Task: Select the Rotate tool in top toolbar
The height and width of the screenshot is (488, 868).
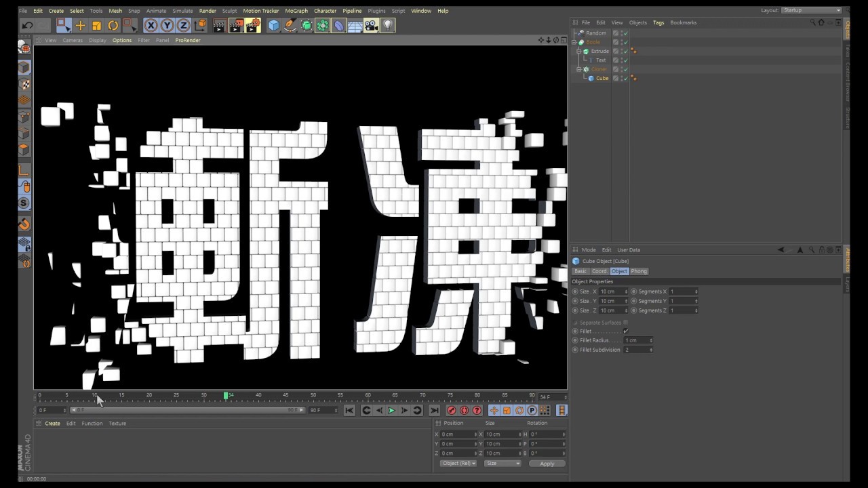Action: point(113,26)
